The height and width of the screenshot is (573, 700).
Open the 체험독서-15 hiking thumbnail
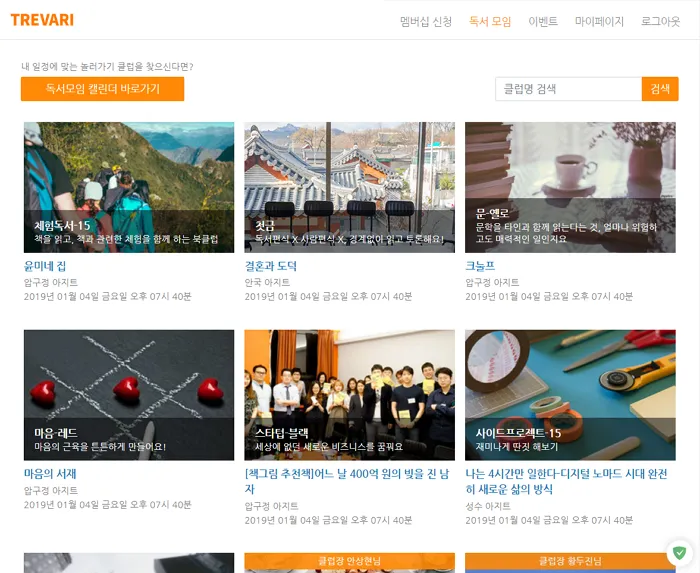pyautogui.click(x=129, y=186)
